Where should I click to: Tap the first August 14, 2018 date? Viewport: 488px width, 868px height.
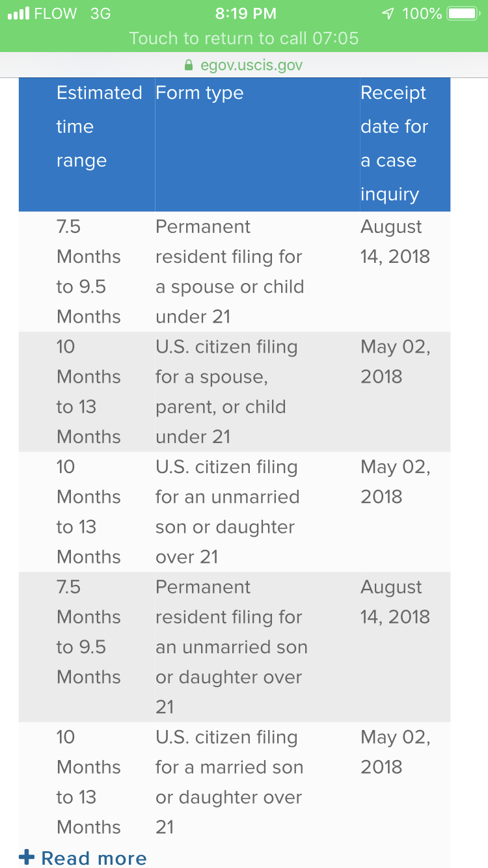click(x=396, y=241)
